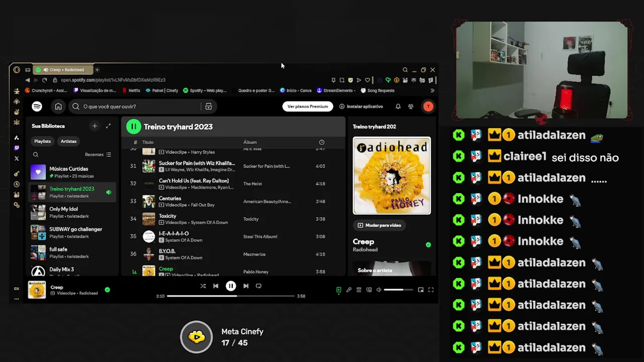Image resolution: width=644 pixels, height=362 pixels.
Task: Open the Friend Activity people icon
Action: [x=411, y=106]
